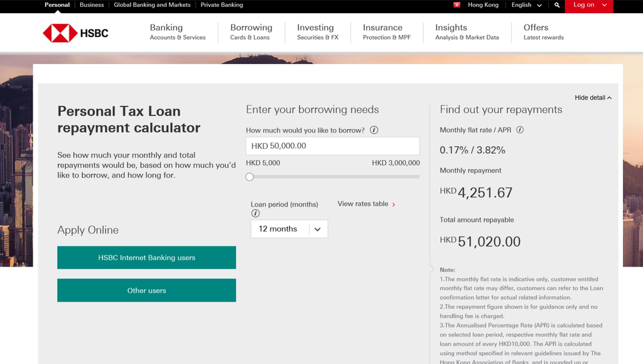Click the HKD 51,020.00 total repayable value

point(480,242)
